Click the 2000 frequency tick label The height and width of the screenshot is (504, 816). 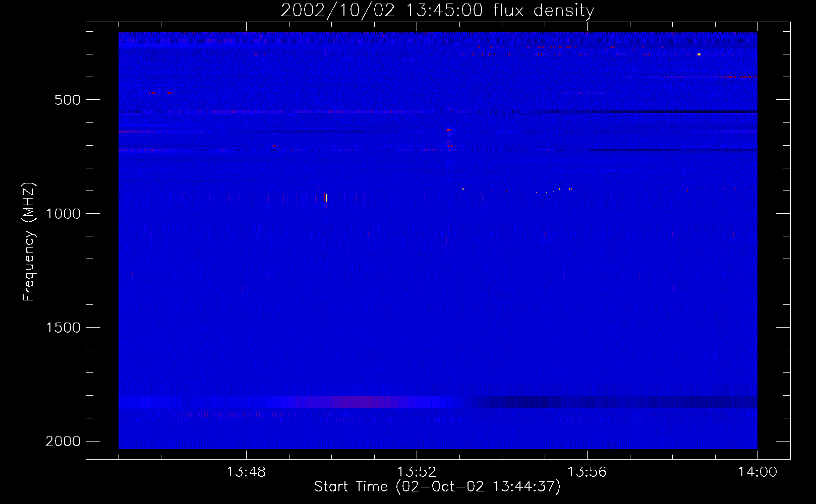point(63,442)
